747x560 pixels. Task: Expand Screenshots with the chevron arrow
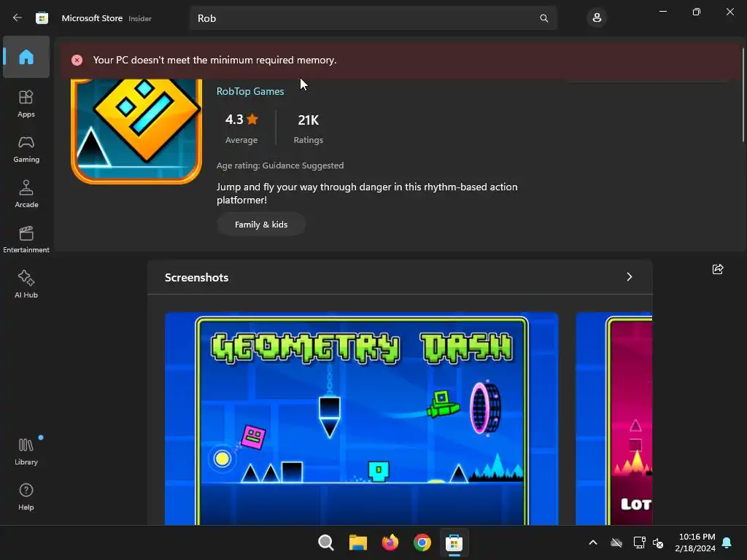630,277
